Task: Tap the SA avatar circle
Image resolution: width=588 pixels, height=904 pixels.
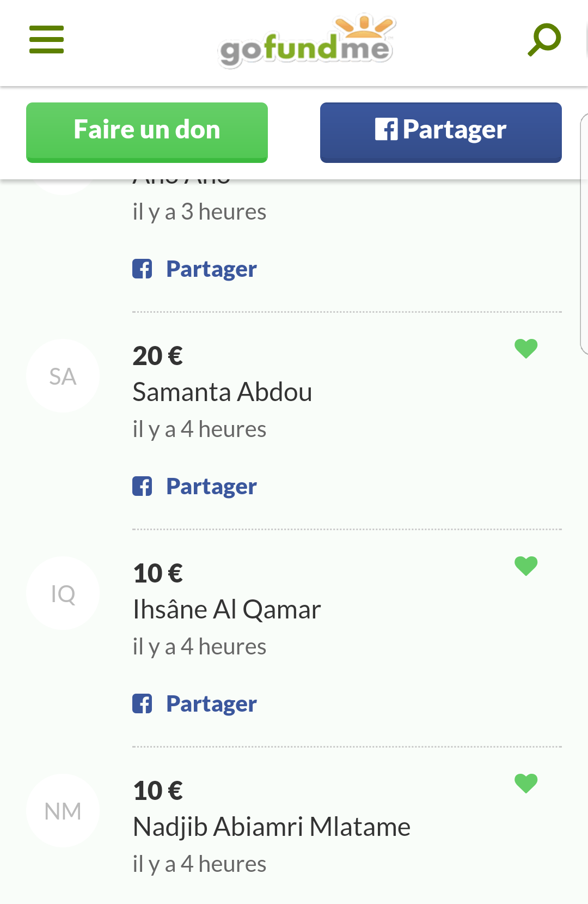Action: (63, 376)
